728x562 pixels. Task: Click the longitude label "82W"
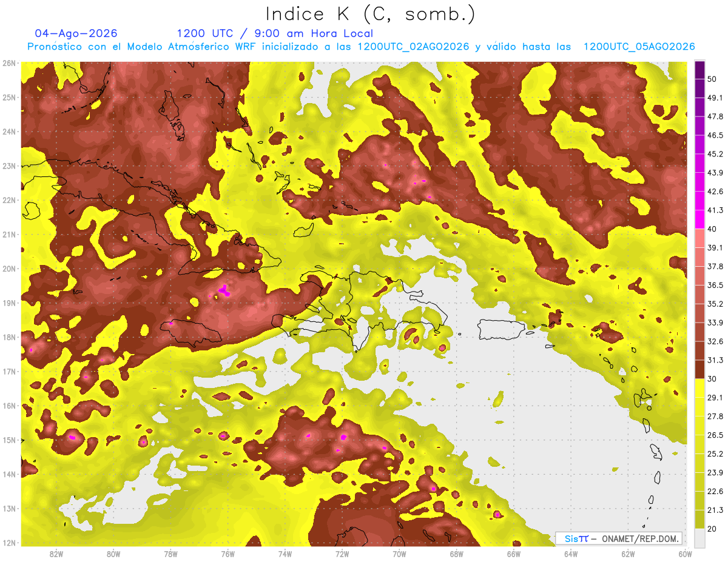pyautogui.click(x=56, y=554)
